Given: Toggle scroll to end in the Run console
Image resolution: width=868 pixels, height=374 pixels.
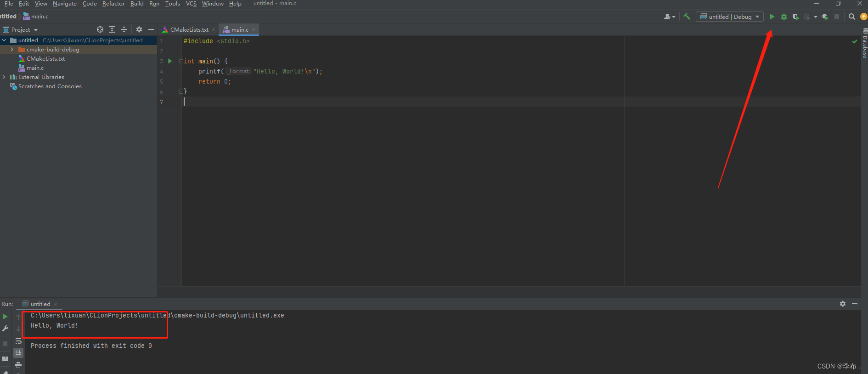Looking at the screenshot, I should click(x=18, y=353).
